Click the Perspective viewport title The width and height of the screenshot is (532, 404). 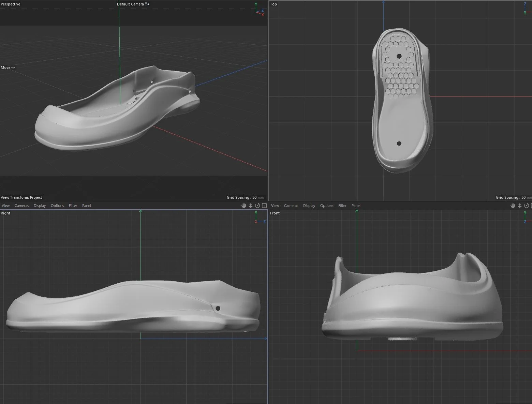pyautogui.click(x=11, y=4)
